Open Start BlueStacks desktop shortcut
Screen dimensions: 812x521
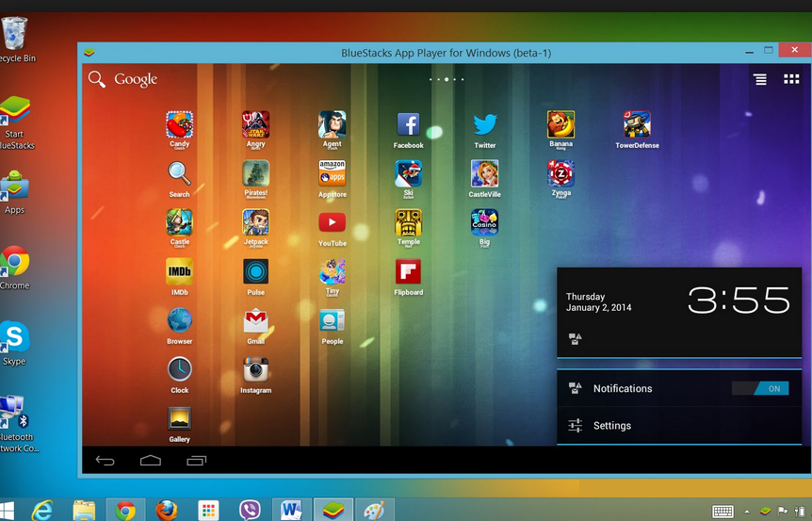[x=15, y=122]
